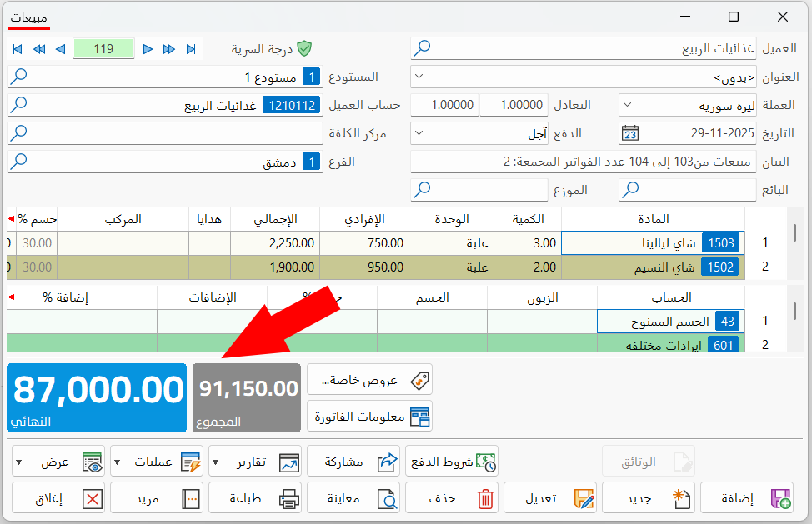Image resolution: width=812 pixels, height=524 pixels.
Task: Go to the next invoice record
Action: tap(148, 49)
